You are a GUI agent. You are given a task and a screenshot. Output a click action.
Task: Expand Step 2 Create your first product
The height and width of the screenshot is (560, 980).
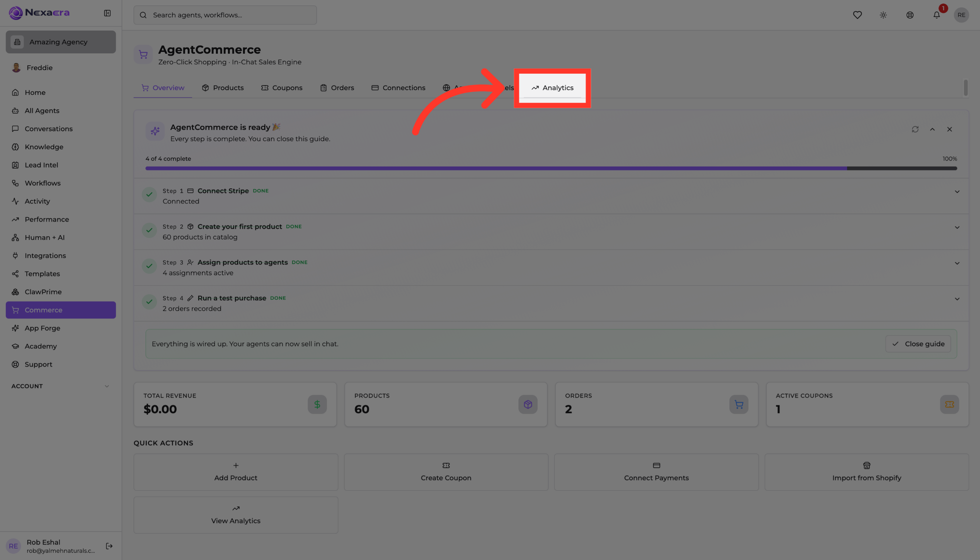[x=957, y=227]
